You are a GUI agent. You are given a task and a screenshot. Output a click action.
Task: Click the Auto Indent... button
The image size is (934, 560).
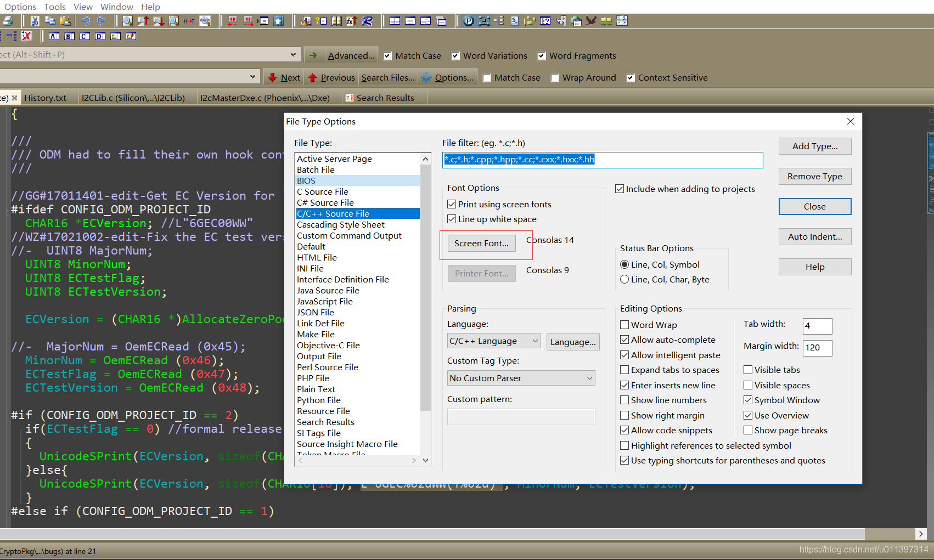(x=814, y=236)
